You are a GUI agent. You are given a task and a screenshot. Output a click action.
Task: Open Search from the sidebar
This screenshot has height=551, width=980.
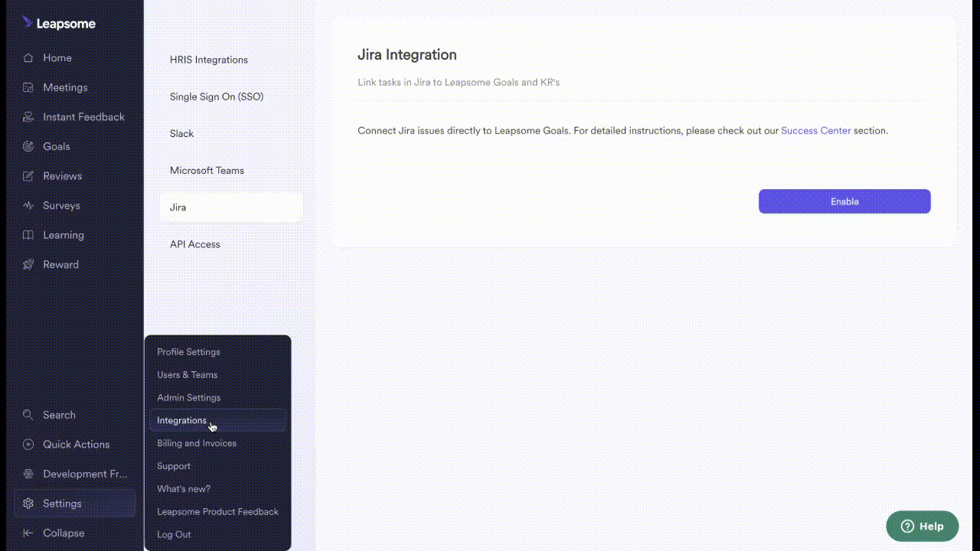59,415
